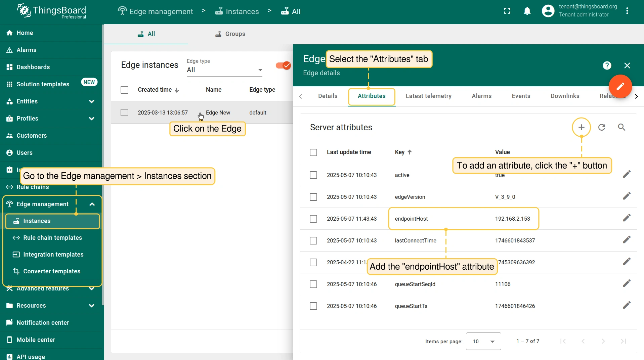644x360 pixels.
Task: Click the add attribute plus icon
Action: 581,127
